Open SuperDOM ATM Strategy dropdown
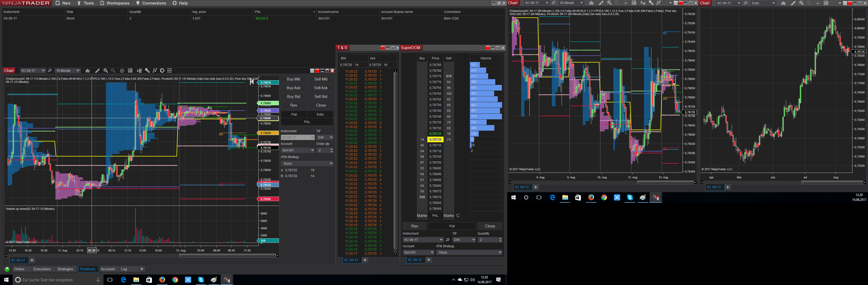The width and height of the screenshot is (868, 285). click(x=469, y=252)
